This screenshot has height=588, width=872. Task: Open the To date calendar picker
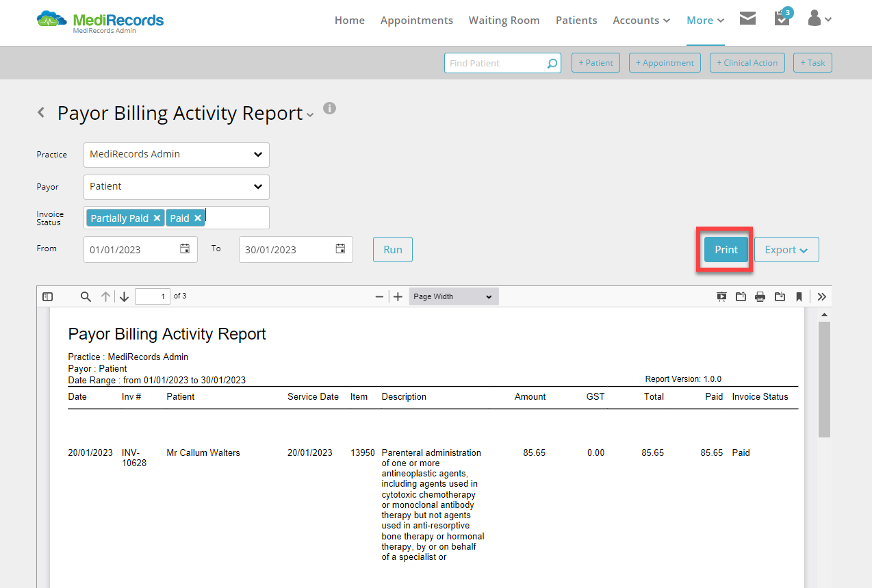pyautogui.click(x=340, y=249)
